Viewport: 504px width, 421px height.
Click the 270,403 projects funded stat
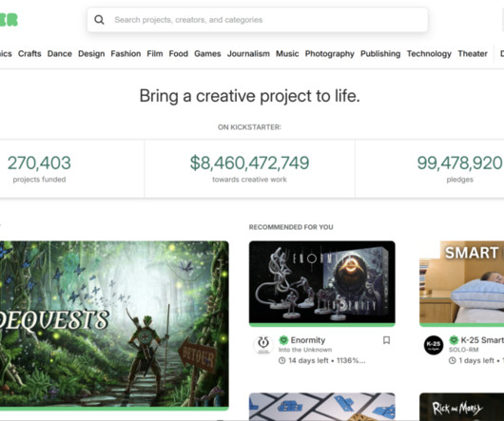click(39, 168)
